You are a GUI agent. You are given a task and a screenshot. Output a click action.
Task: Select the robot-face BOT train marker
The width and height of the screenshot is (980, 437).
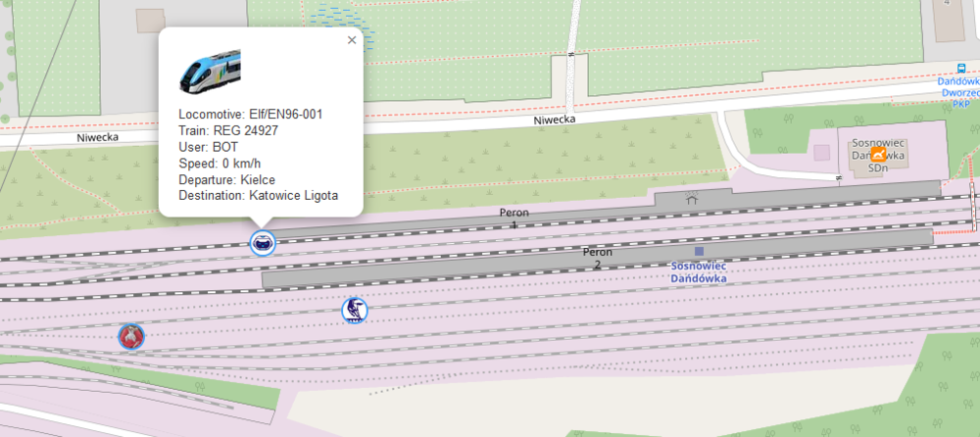[x=263, y=243]
